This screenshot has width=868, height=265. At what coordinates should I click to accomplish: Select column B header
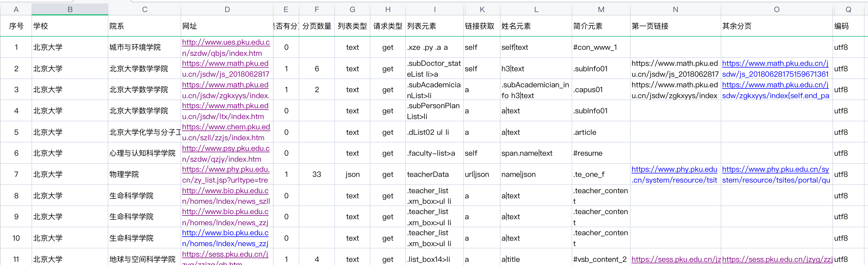(70, 9)
